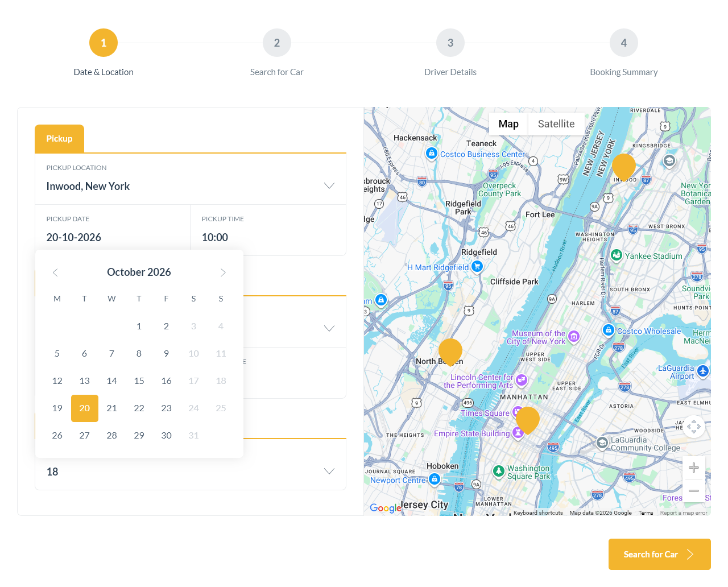The image size is (728, 587).
Task: Click the Yankee Stadium map icon
Action: 616,255
